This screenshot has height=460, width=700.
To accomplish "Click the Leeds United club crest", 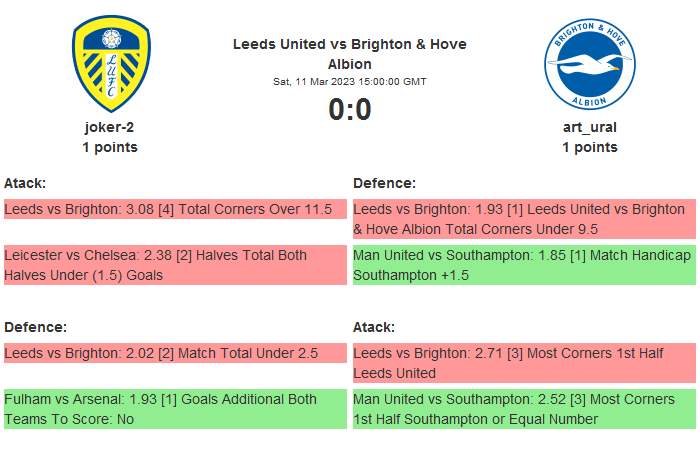I will coord(110,63).
